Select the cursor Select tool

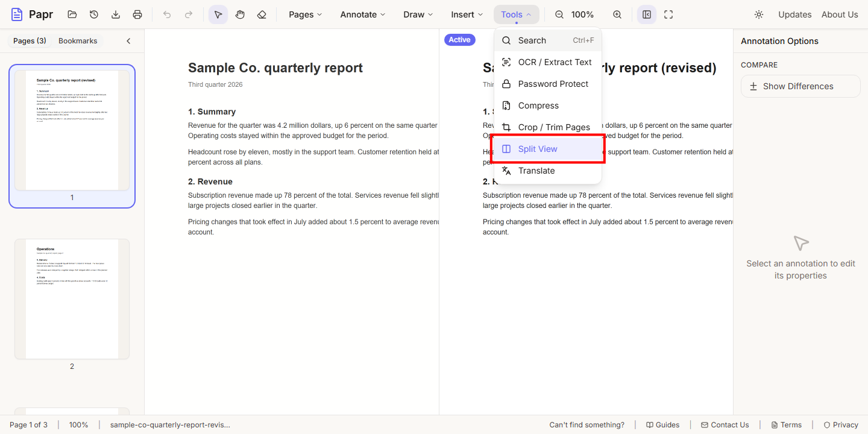[218, 14]
